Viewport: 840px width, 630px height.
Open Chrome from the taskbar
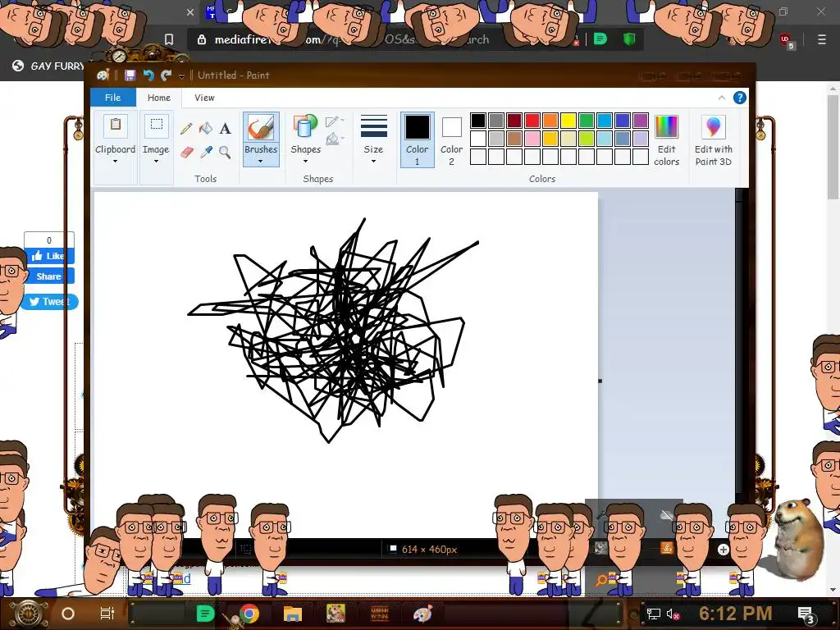[249, 614]
